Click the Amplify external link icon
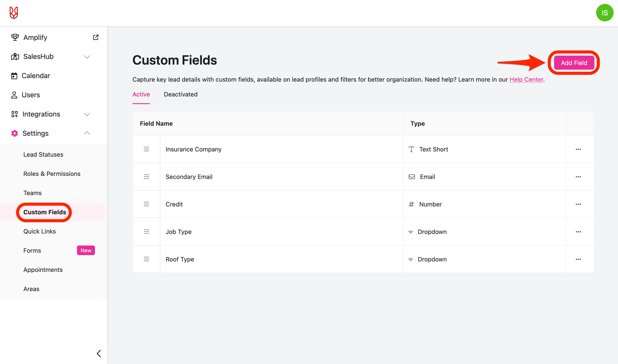 pos(96,37)
